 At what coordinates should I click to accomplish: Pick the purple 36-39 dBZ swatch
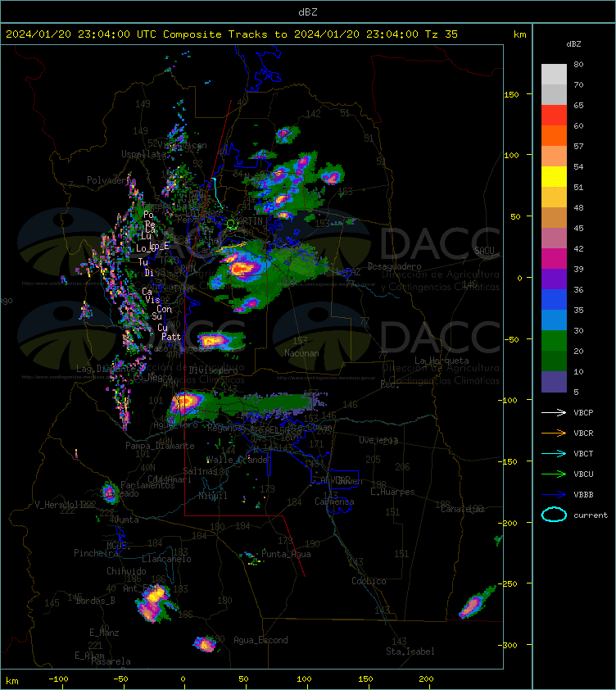tap(554, 279)
